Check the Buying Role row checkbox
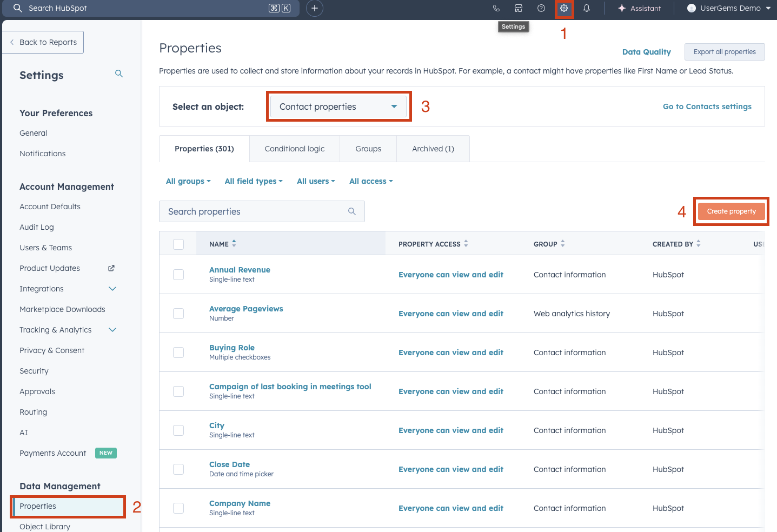 (178, 353)
